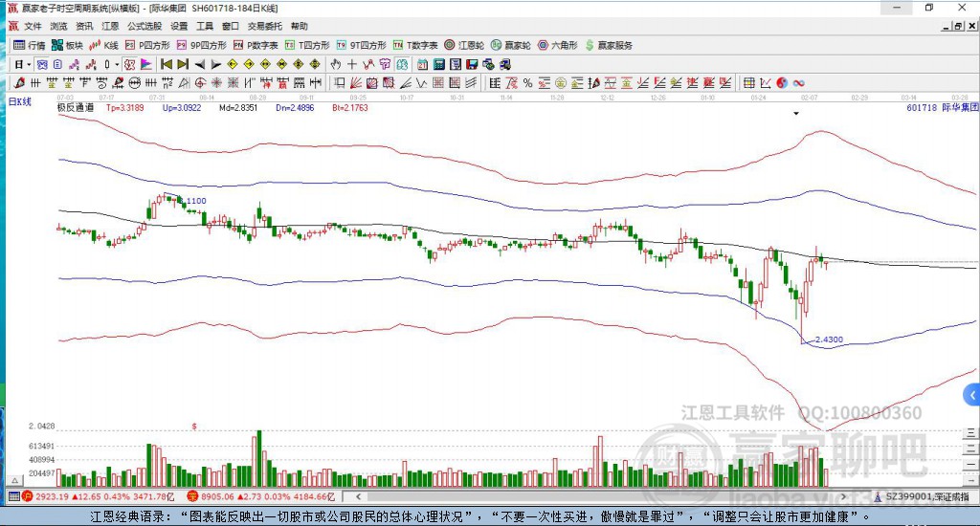Click the 极反通道 indicator label
The width and height of the screenshot is (980, 526).
tap(76, 108)
